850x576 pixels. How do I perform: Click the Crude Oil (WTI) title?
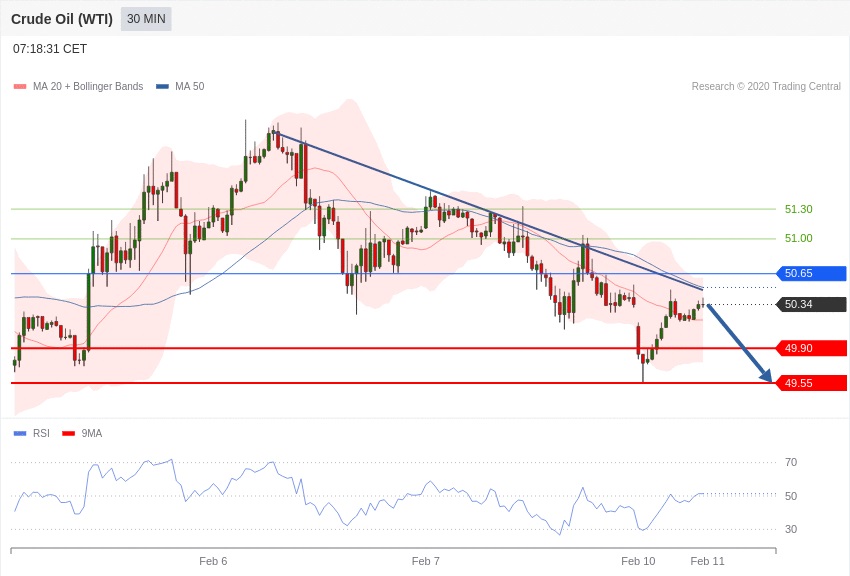point(62,19)
